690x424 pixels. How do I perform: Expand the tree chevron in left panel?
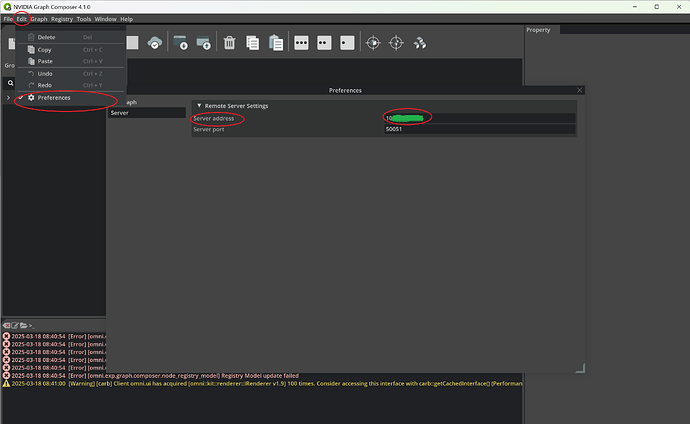pyautogui.click(x=8, y=98)
